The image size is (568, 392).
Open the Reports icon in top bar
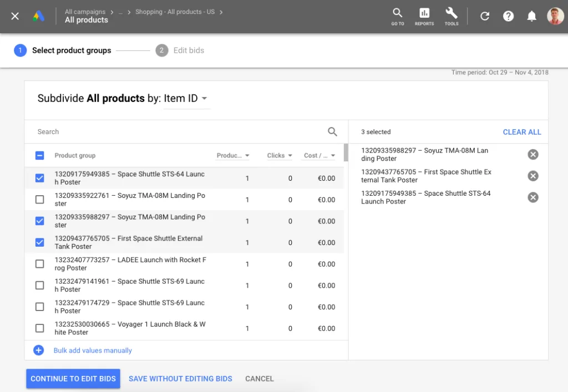click(424, 16)
